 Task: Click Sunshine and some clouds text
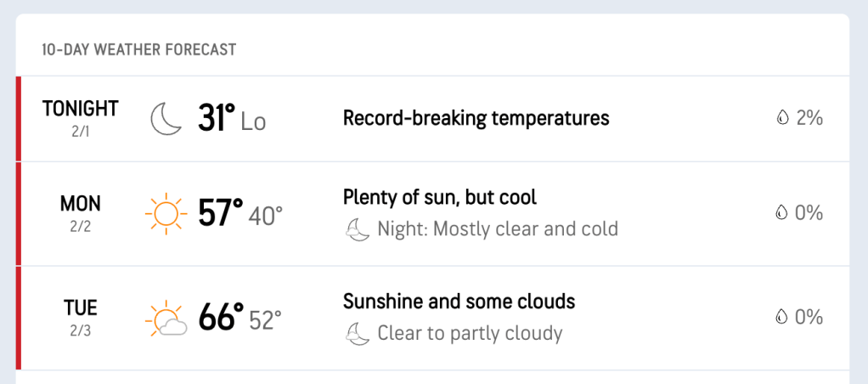tap(459, 302)
